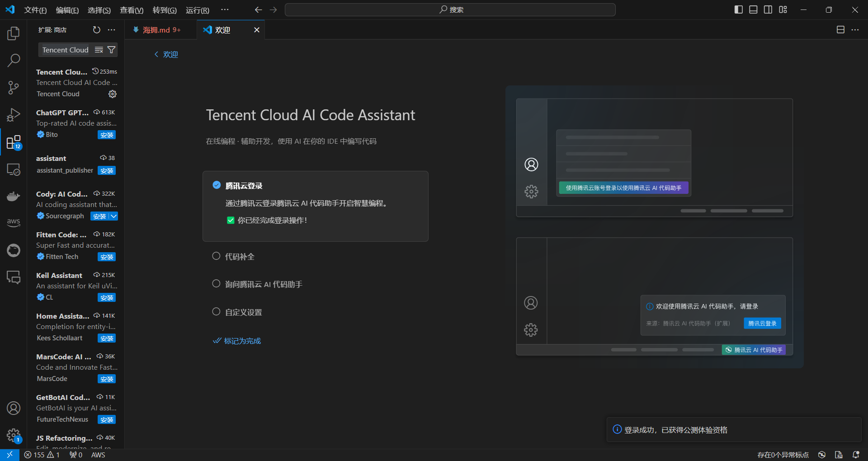Image resolution: width=868 pixels, height=461 pixels.
Task: Click the file lock status bar icon
Action: click(x=839, y=455)
